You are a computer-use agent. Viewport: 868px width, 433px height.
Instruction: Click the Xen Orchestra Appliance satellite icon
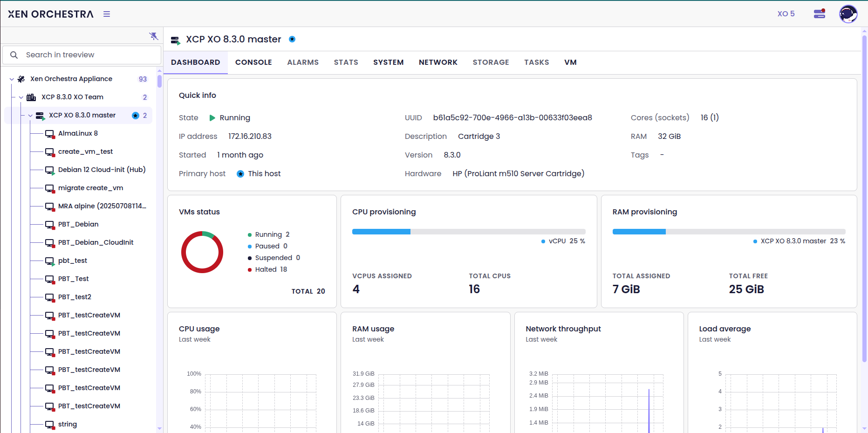21,79
